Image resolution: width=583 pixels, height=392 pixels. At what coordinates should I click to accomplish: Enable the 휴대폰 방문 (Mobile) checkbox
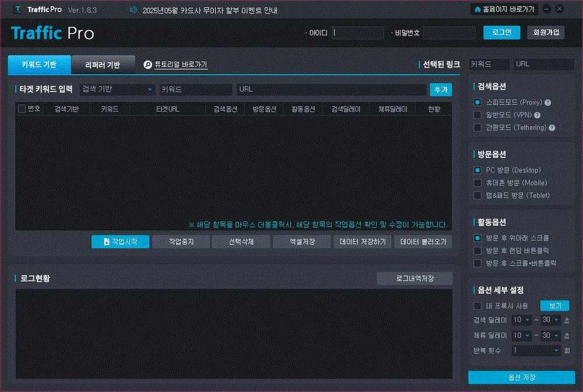click(x=477, y=183)
